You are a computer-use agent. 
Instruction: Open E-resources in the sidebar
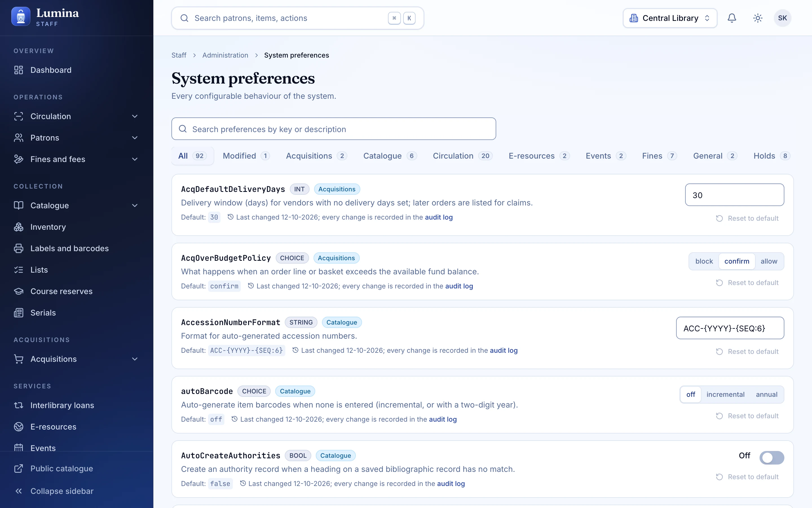(76, 427)
